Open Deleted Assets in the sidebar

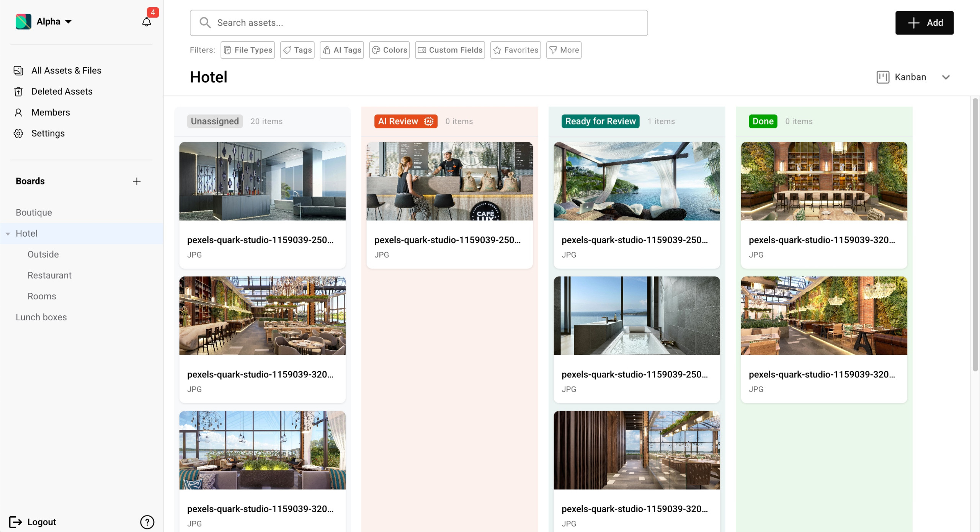(x=62, y=91)
